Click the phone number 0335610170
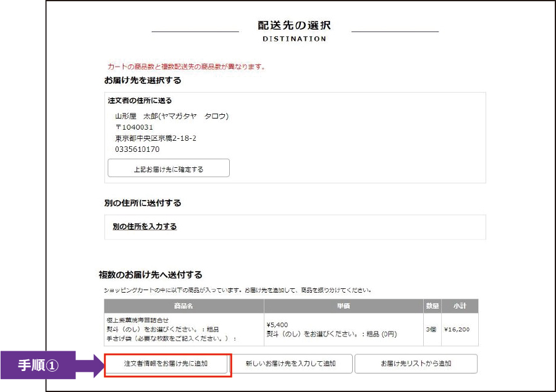This screenshot has height=392, width=556. tap(137, 149)
